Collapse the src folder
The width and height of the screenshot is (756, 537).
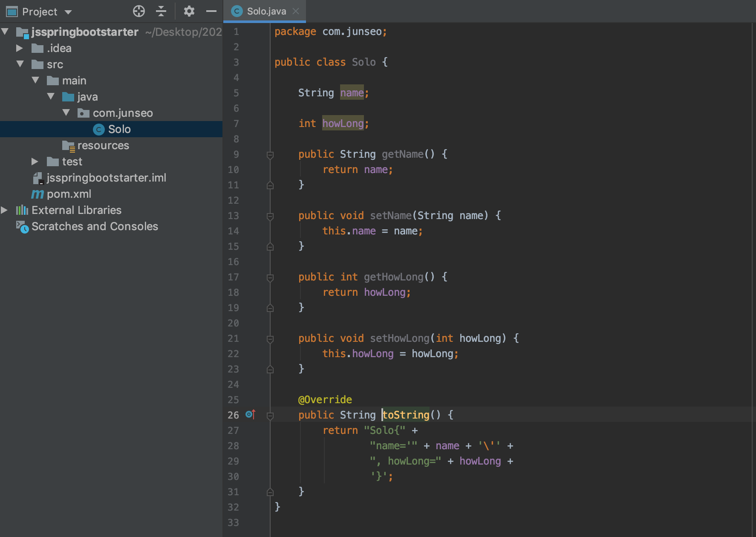click(x=20, y=64)
